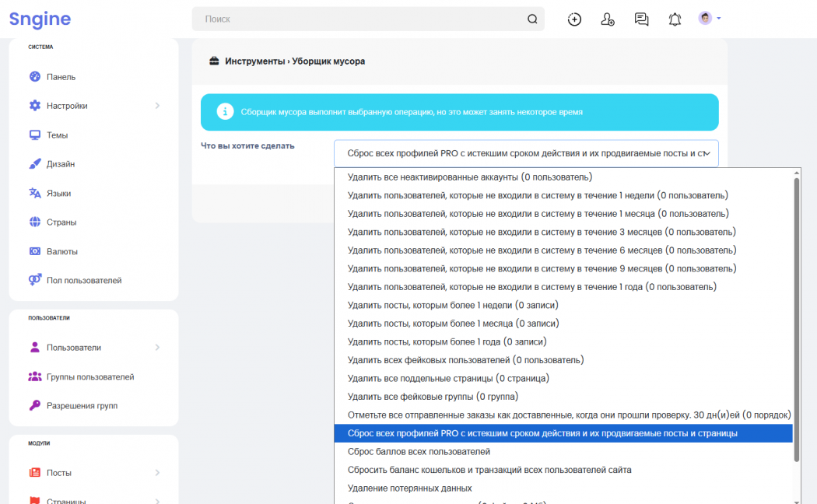This screenshot has width=817, height=504.
Task: Open Группы пользователей sidebar link
Action: click(89, 377)
